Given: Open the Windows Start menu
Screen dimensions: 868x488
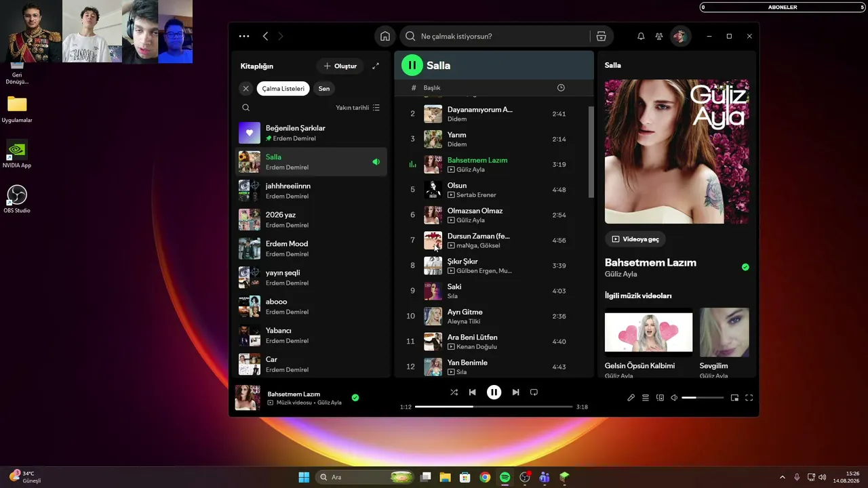Looking at the screenshot, I should point(304,477).
